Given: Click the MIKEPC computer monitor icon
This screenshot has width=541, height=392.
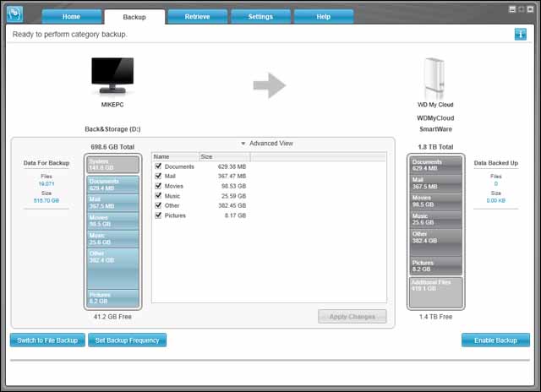Looking at the screenshot, I should click(x=112, y=77).
